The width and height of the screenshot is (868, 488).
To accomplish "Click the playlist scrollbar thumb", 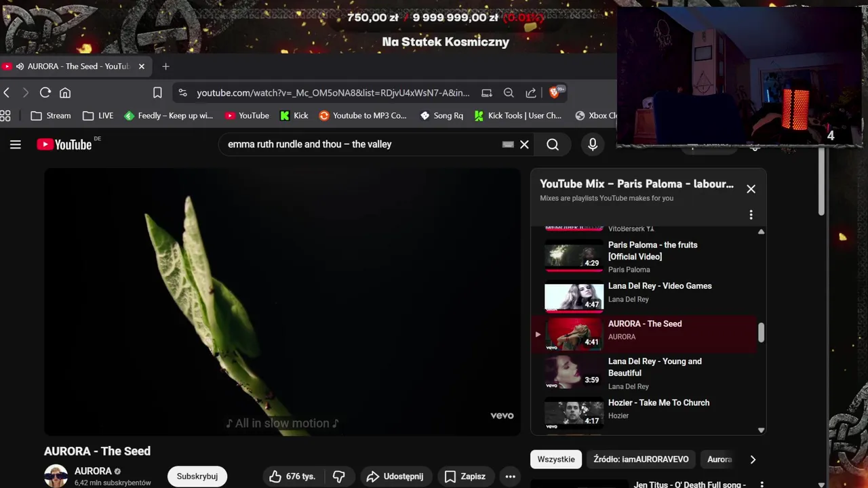I will [761, 332].
